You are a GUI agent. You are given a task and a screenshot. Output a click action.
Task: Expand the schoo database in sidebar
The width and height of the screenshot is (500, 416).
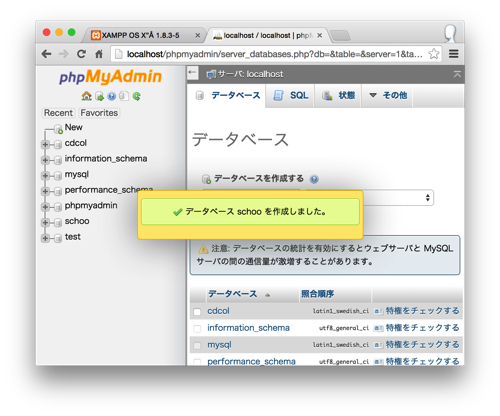pyautogui.click(x=45, y=222)
